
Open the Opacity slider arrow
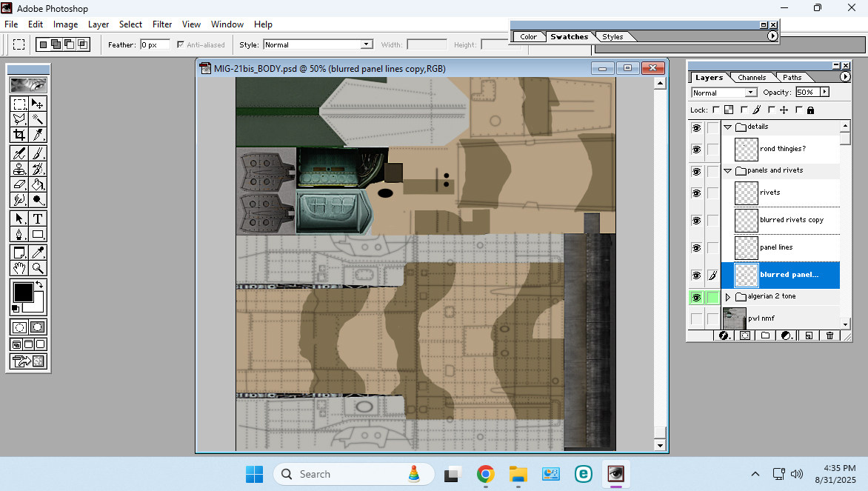pos(825,92)
